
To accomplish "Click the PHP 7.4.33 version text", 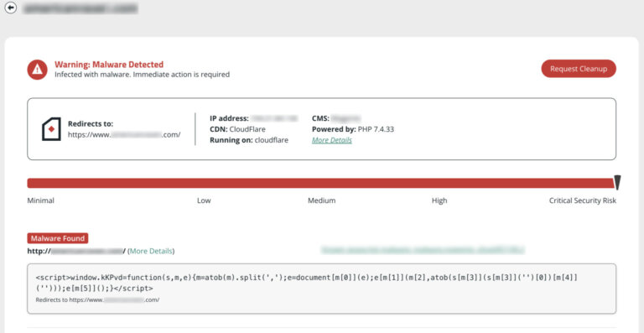I will [x=376, y=129].
